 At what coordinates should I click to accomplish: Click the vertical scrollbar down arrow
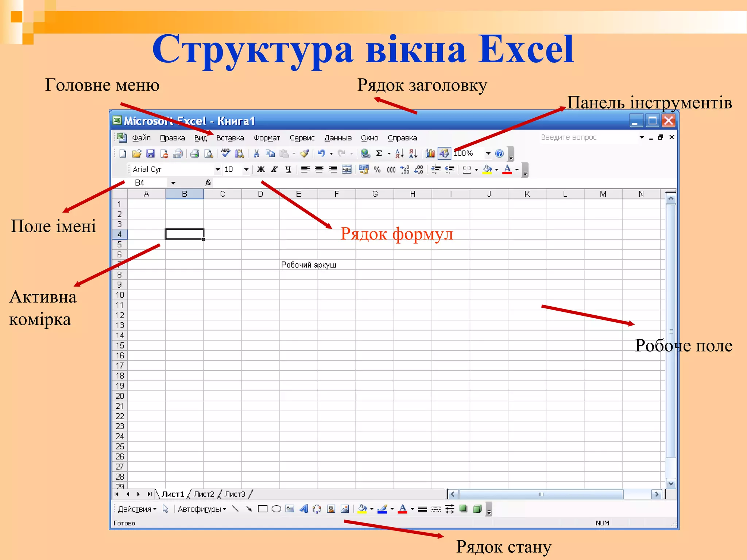[671, 484]
